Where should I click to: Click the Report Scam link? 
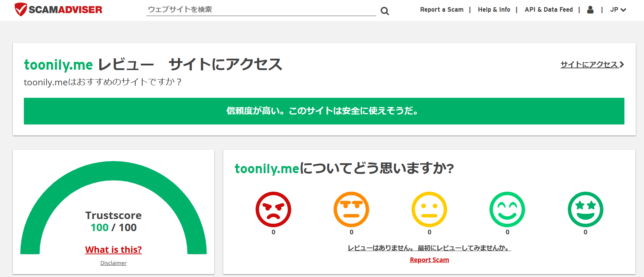coord(429,260)
